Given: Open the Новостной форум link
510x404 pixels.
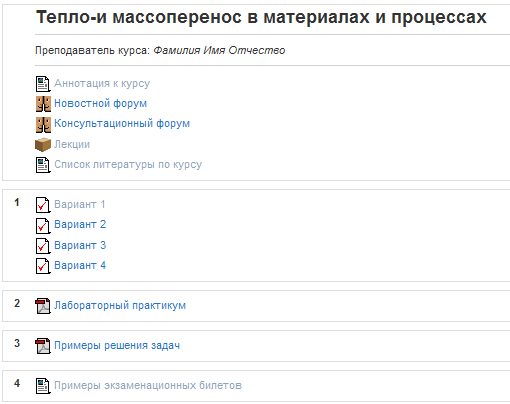Looking at the screenshot, I should pyautogui.click(x=100, y=104).
